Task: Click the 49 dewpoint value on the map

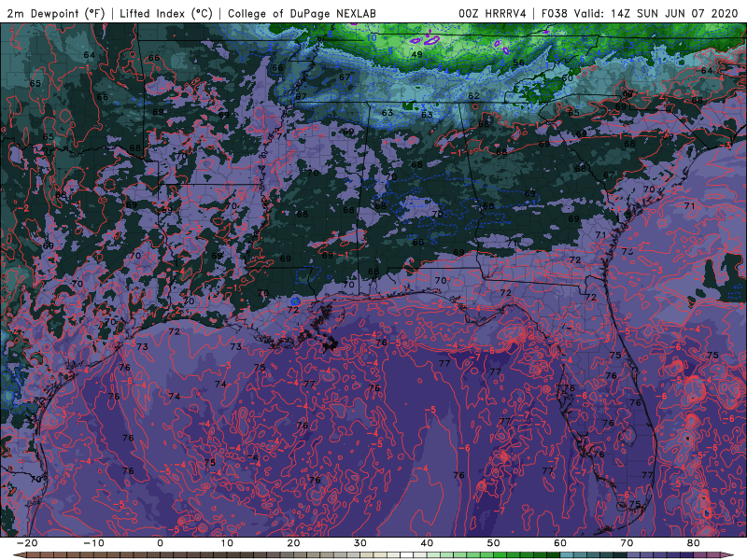Action: 416,55
